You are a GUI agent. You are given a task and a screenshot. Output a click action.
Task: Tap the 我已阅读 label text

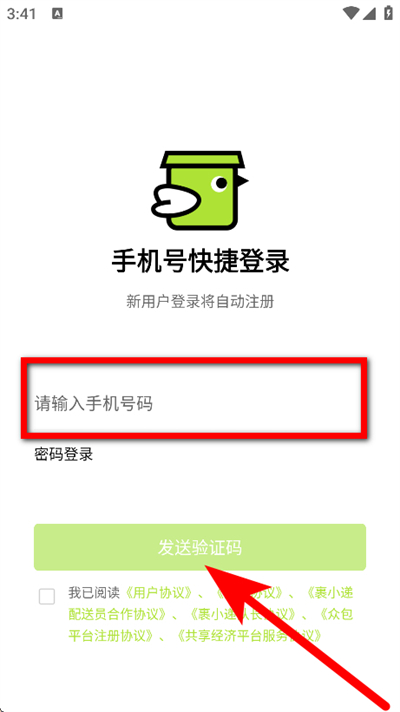[x=94, y=593]
